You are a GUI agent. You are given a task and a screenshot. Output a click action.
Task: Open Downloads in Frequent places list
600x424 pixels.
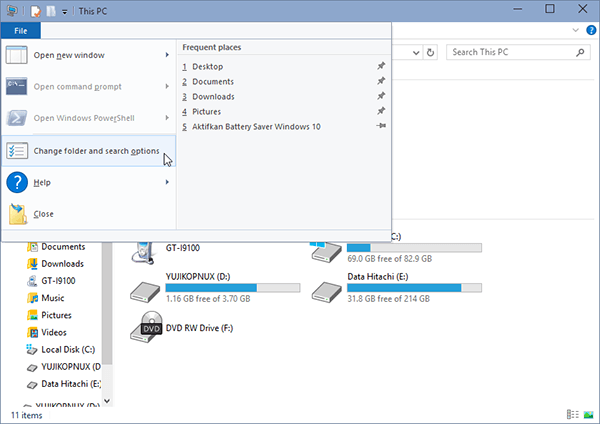(x=213, y=96)
